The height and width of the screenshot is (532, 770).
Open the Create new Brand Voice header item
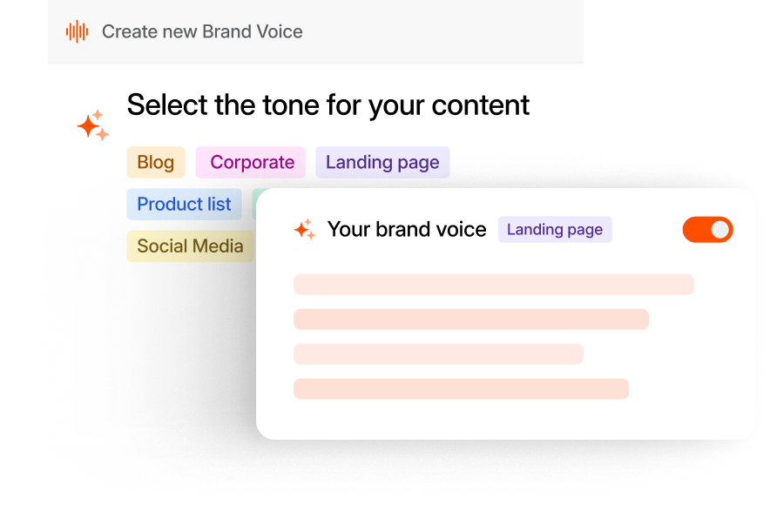pyautogui.click(x=202, y=31)
